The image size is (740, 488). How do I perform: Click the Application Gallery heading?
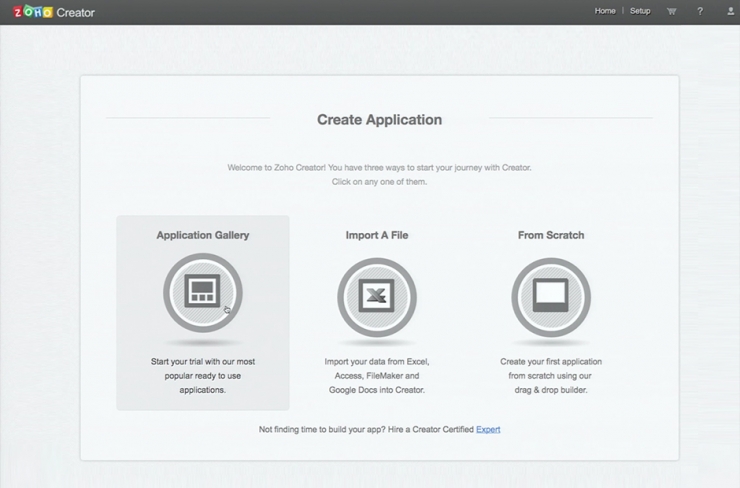click(x=203, y=235)
